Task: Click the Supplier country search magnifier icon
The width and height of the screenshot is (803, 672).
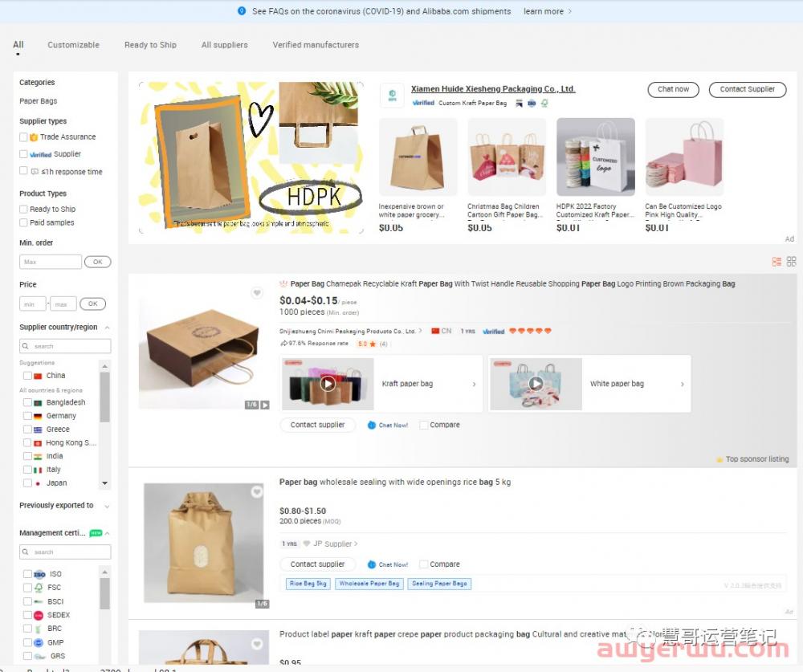Action: pyautogui.click(x=25, y=346)
